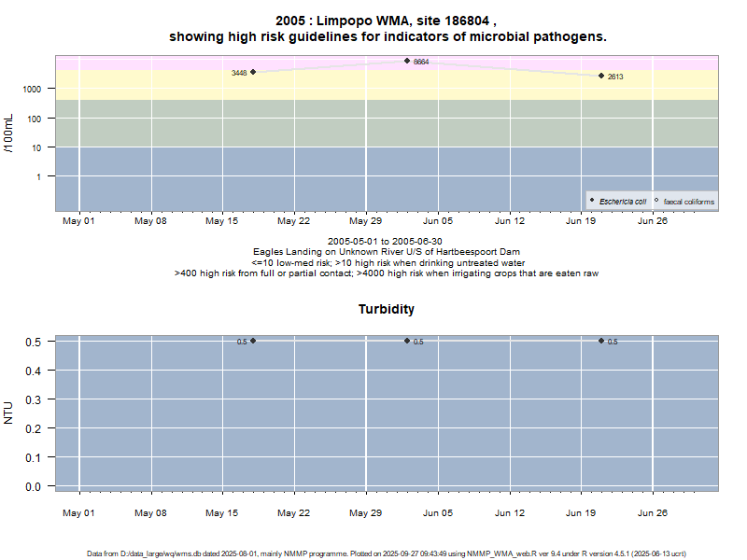Image resolution: width=747 pixels, height=560 pixels.
Task: Click the faecal coliforms legend marker
Action: (656, 201)
